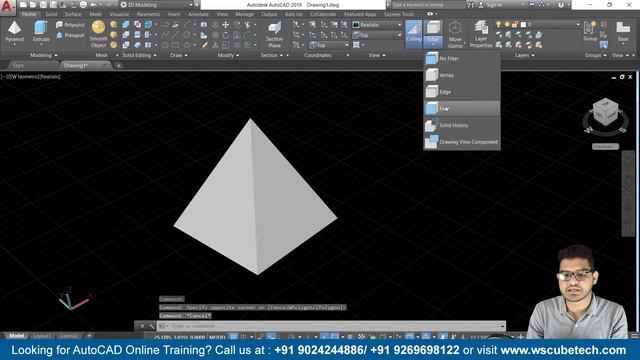
Task: Click New in Quick Access toolbar
Action: pos(23,5)
